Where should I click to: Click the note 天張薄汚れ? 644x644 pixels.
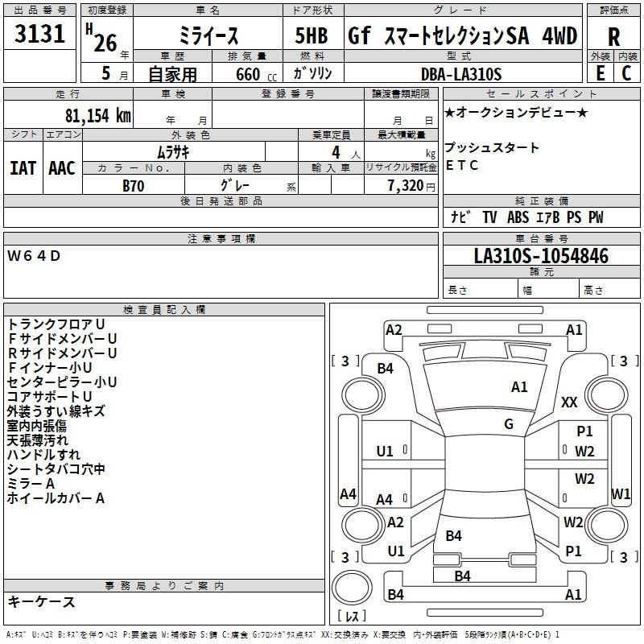point(37,440)
